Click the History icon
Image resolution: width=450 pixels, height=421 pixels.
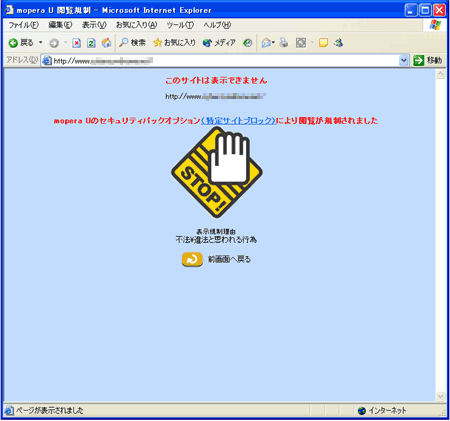pos(247,43)
